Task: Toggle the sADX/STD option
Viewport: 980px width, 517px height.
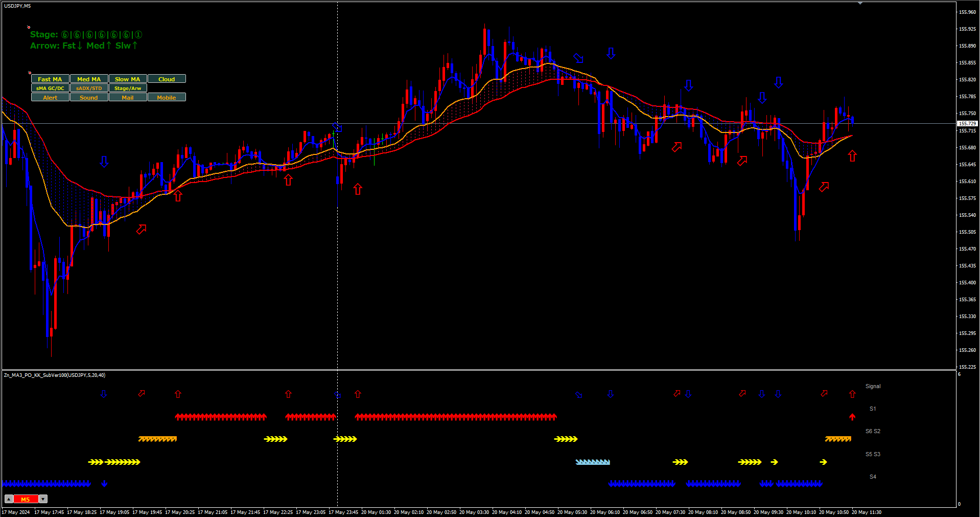Action: 89,88
